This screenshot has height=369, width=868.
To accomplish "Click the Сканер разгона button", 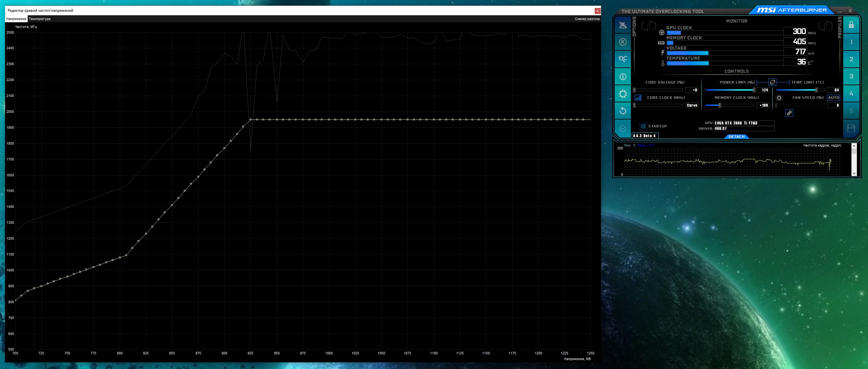I will [x=587, y=19].
